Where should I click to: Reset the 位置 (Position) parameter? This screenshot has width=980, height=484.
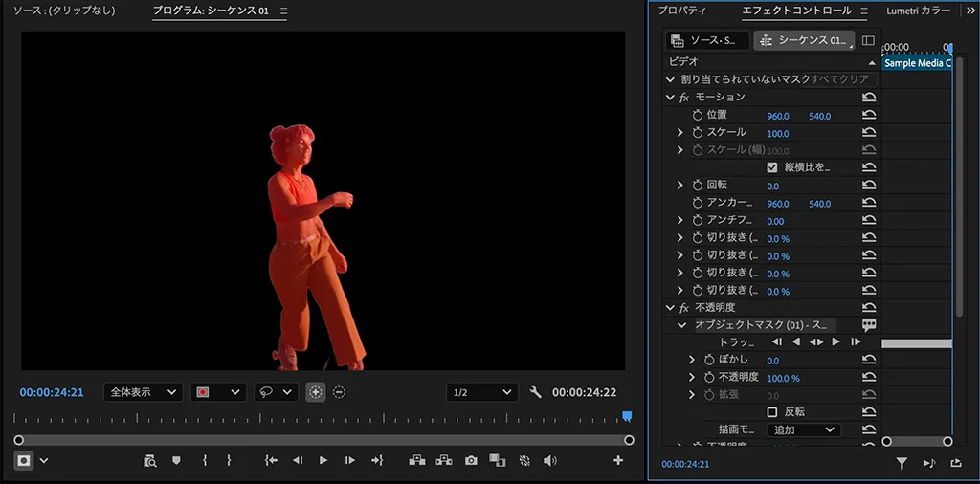point(869,115)
